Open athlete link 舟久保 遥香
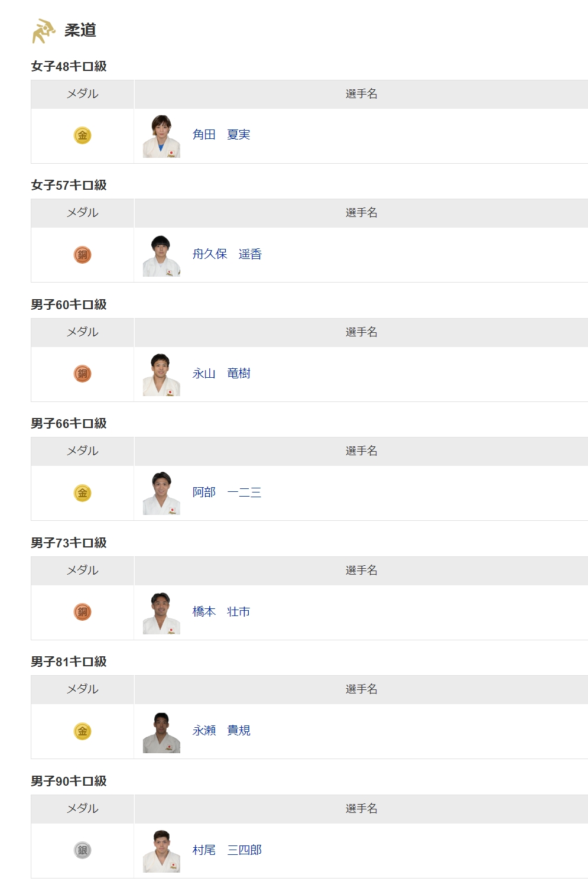 click(227, 254)
